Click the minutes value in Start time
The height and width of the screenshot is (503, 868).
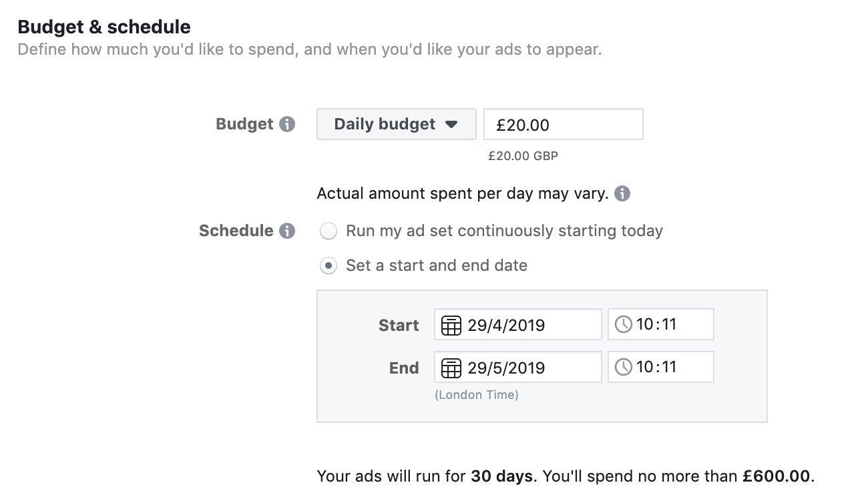click(668, 324)
